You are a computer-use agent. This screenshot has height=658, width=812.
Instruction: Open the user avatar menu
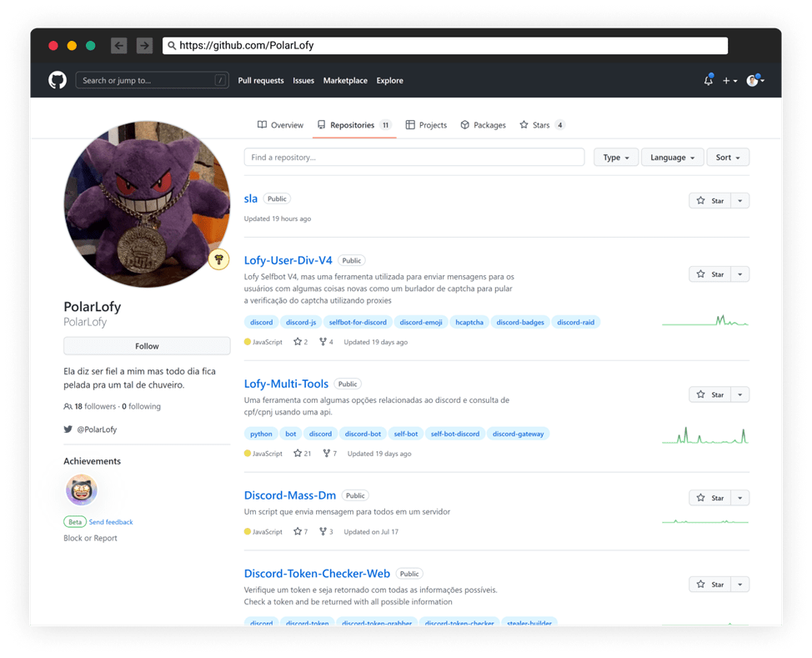pos(755,80)
